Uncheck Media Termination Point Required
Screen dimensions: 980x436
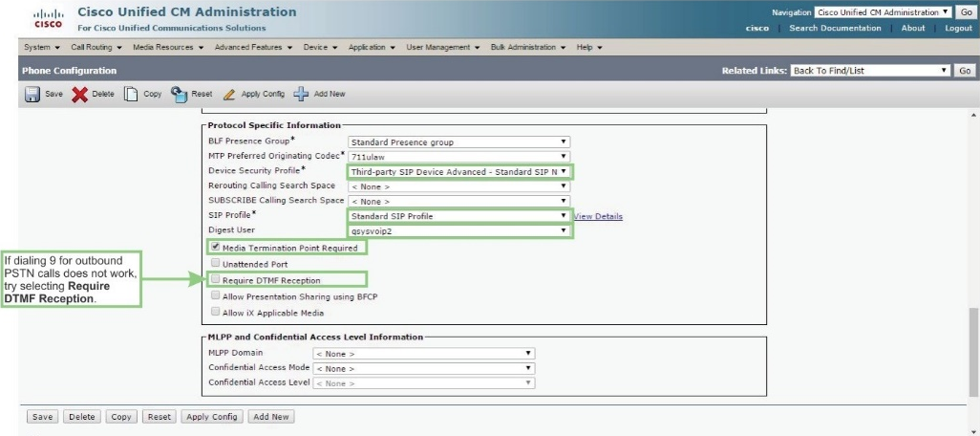(x=215, y=248)
